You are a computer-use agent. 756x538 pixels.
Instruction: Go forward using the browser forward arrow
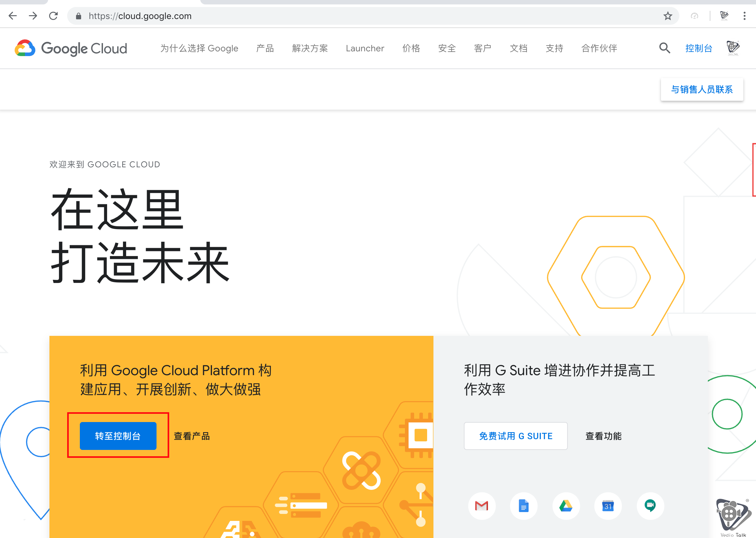pos(33,16)
